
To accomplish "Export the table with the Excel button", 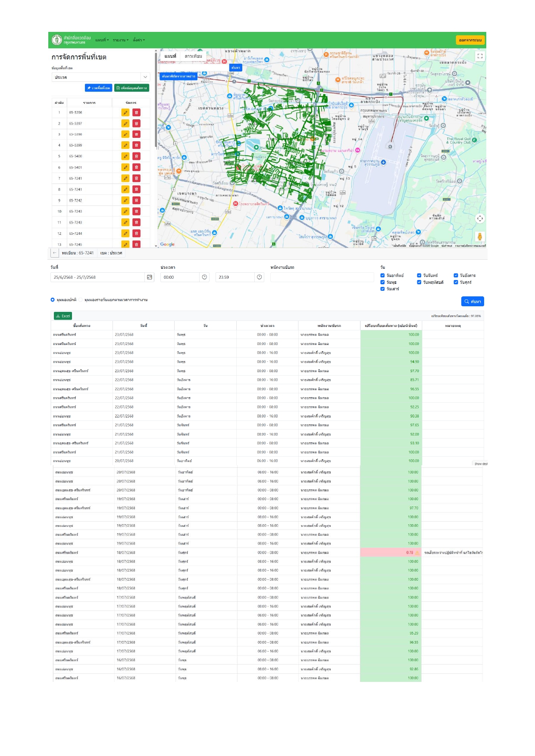I will pos(63,316).
